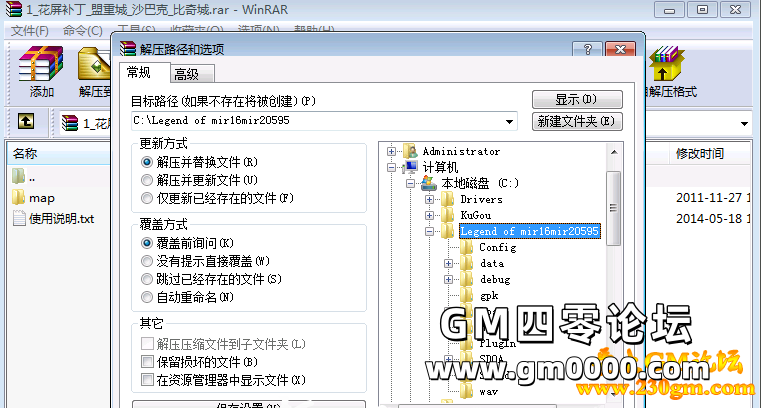Open WinRAR address bar dropdown arrow

point(744,124)
